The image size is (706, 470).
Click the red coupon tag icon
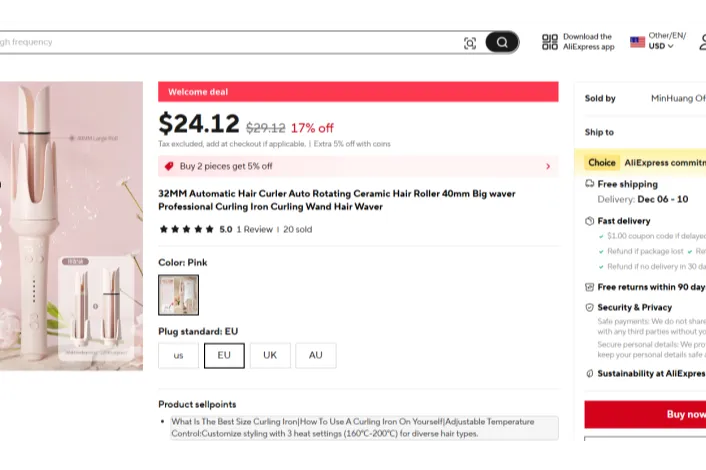click(x=169, y=166)
